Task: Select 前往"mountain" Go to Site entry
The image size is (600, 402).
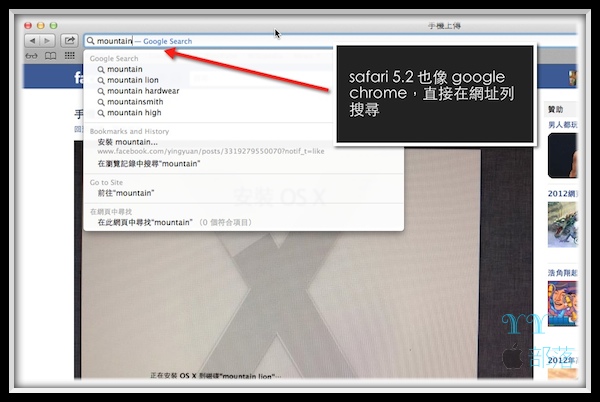Action: (x=126, y=193)
